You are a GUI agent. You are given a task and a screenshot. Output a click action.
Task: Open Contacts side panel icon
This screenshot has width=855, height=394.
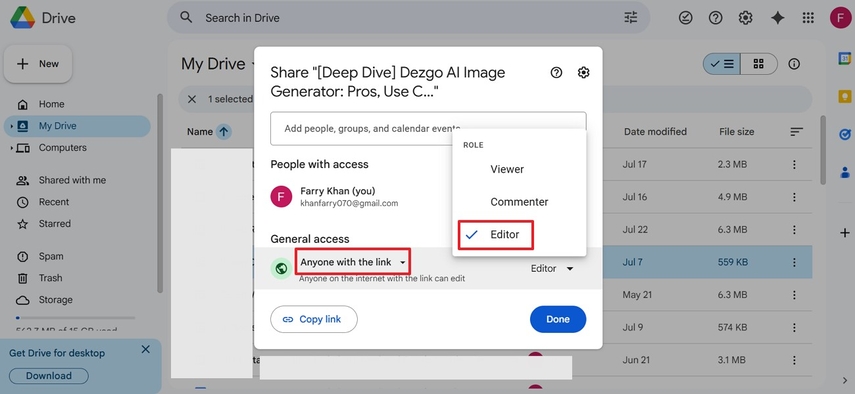click(x=845, y=173)
